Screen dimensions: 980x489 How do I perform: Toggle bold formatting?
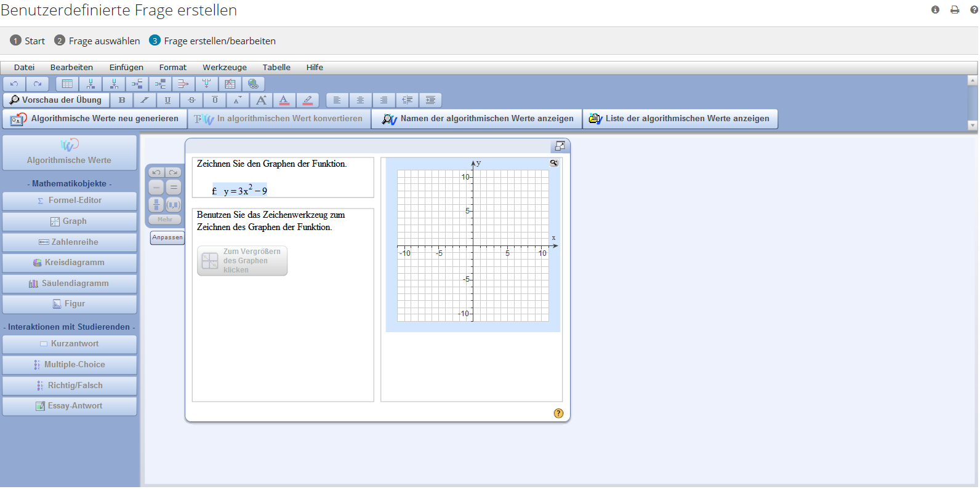(122, 100)
